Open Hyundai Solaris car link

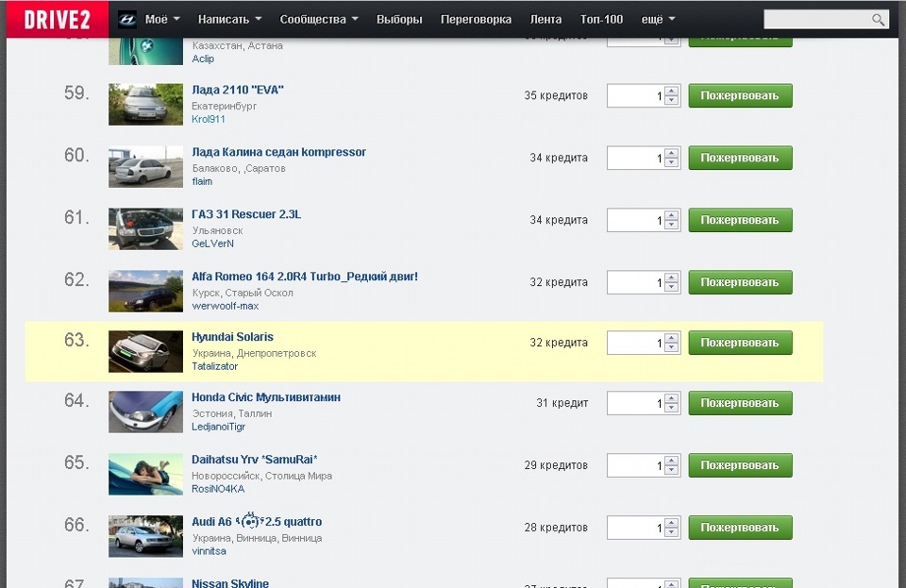[232, 337]
